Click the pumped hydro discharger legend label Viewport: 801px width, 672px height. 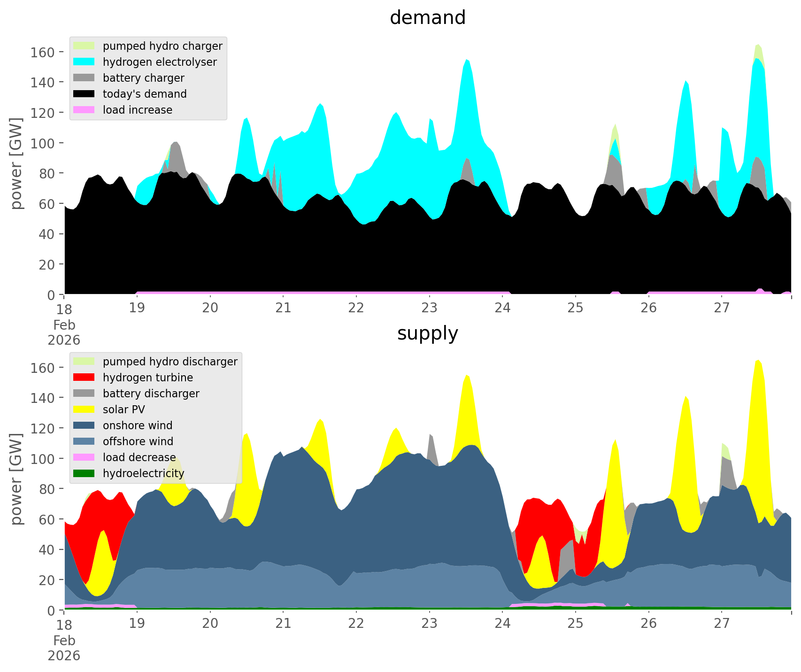coord(170,362)
